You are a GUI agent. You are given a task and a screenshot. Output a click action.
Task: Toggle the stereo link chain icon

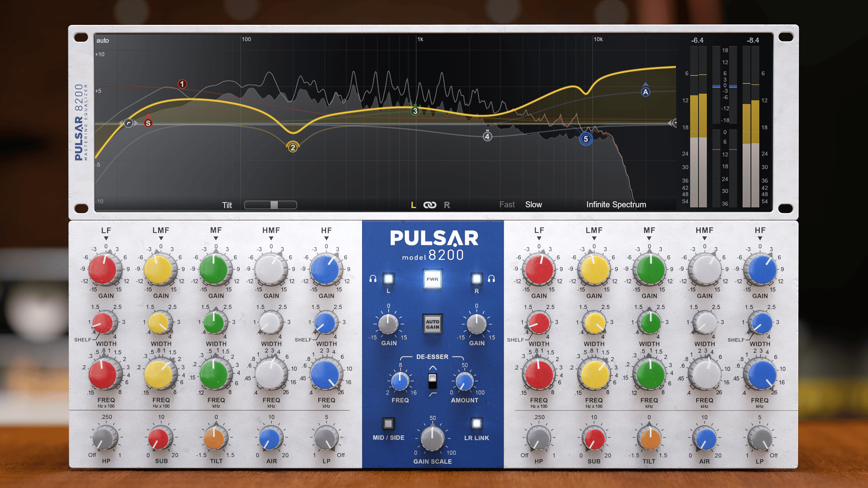click(430, 205)
